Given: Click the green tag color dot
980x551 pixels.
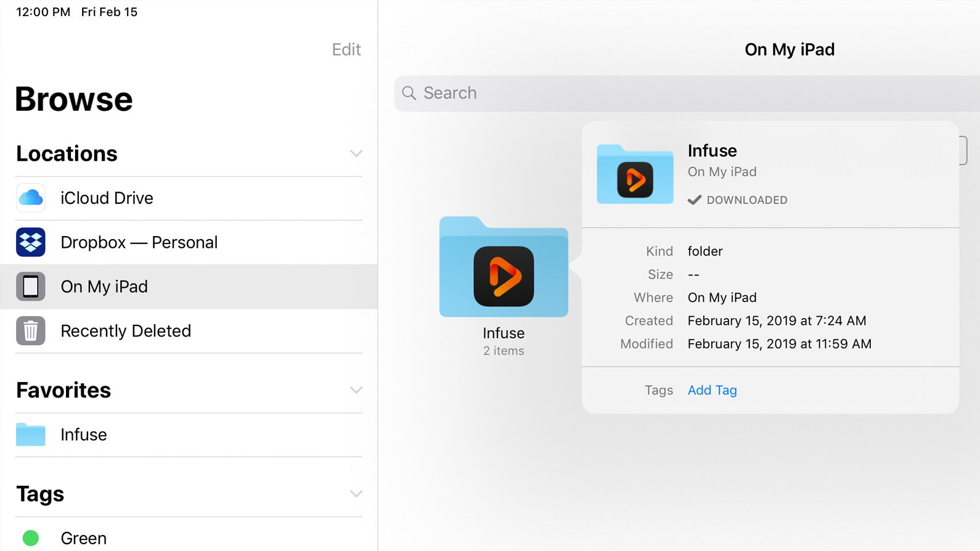Looking at the screenshot, I should [x=31, y=538].
